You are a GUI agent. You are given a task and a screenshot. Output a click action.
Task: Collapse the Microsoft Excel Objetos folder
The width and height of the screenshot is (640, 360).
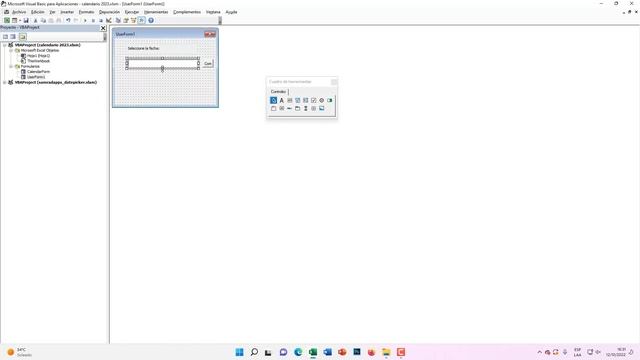[x=11, y=51]
